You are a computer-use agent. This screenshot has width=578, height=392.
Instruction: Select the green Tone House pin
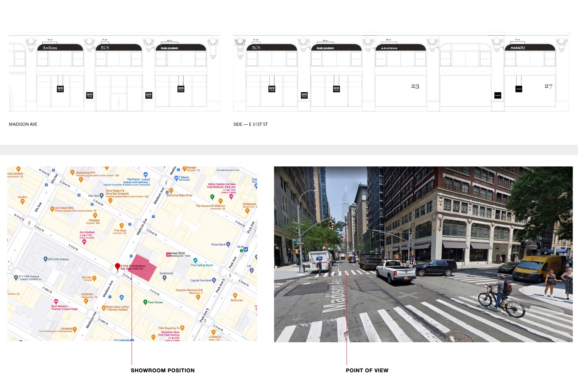(145, 302)
